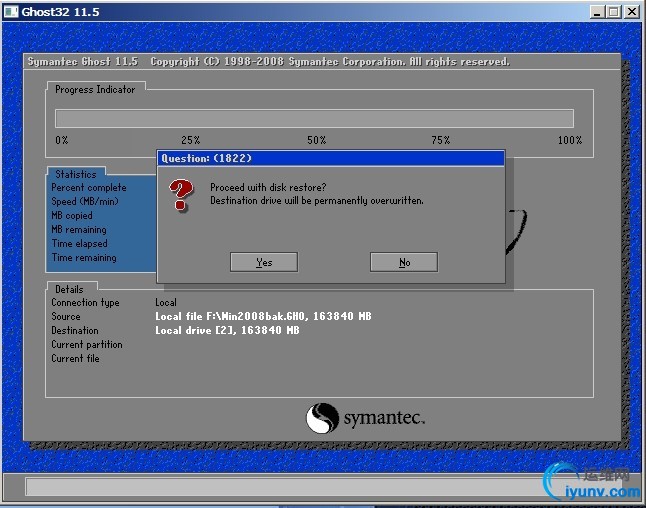
Task: Maximize the Ghost32 window
Action: pos(613,12)
